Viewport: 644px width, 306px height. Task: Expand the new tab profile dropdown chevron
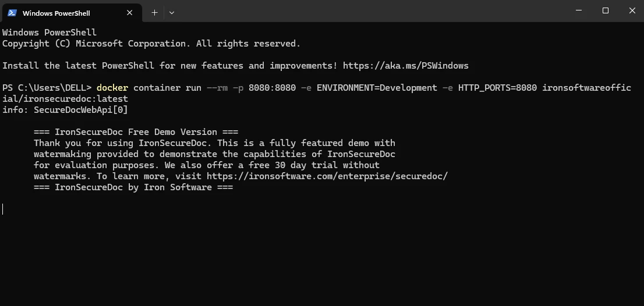point(171,12)
